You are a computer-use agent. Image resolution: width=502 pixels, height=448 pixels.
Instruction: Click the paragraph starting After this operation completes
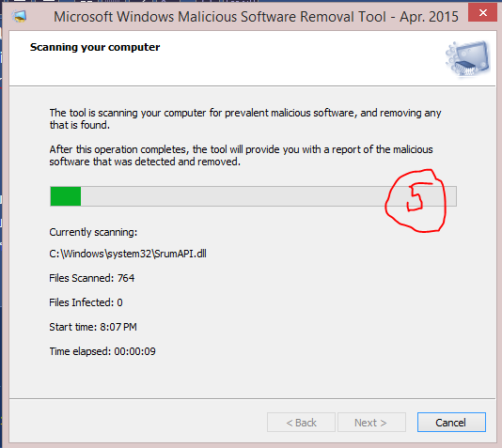coord(241,155)
